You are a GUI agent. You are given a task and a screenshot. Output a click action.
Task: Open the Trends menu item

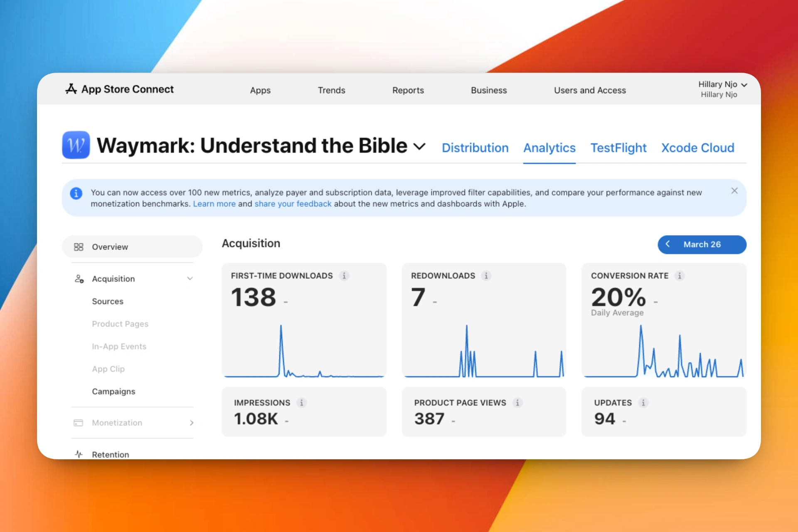point(331,90)
